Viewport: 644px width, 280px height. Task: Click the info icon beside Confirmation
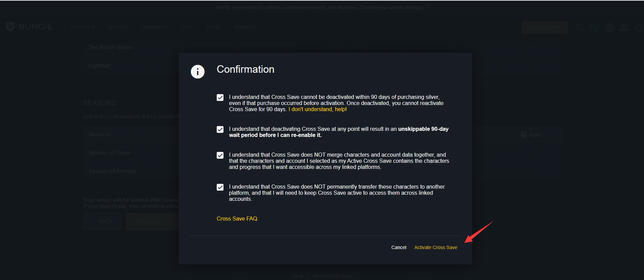(198, 72)
